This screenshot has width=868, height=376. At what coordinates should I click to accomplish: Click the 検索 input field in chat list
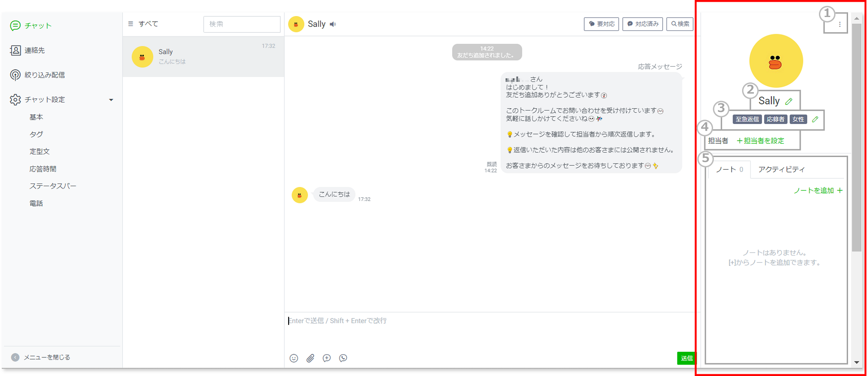(x=242, y=24)
